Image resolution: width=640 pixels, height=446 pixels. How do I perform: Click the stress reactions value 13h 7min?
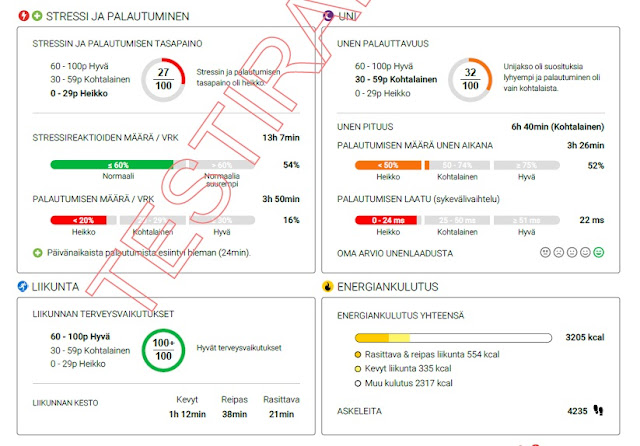(281, 138)
